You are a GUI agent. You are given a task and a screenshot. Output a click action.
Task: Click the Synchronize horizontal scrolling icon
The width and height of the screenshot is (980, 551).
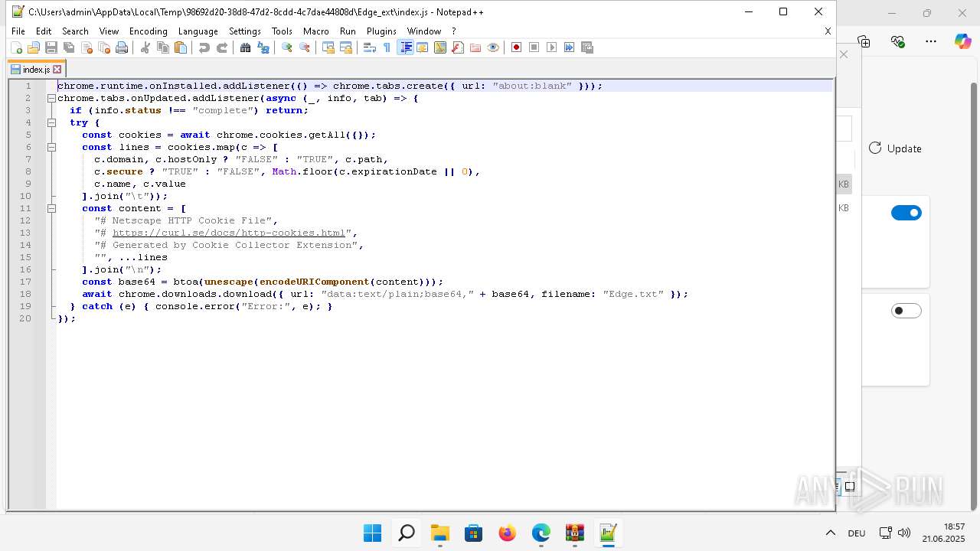click(x=346, y=47)
